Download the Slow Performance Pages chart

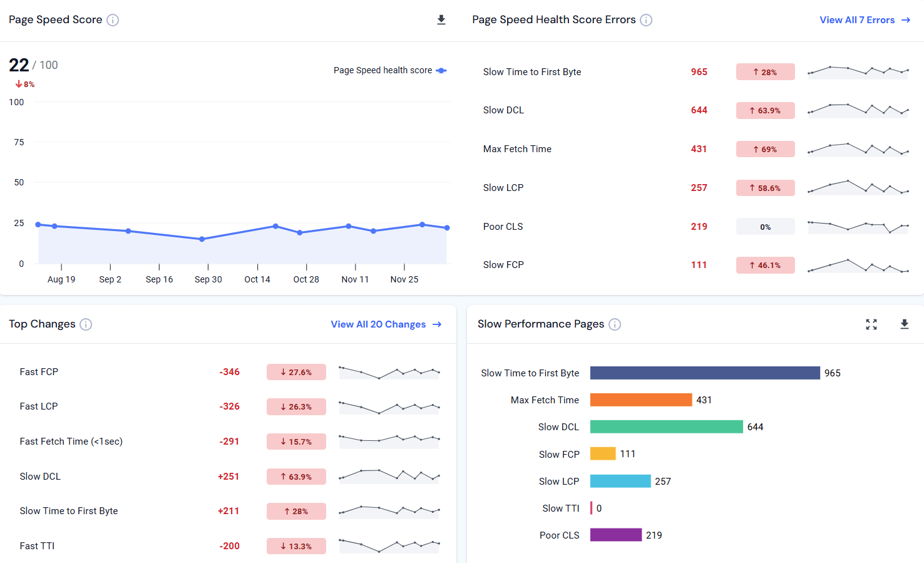(x=905, y=324)
